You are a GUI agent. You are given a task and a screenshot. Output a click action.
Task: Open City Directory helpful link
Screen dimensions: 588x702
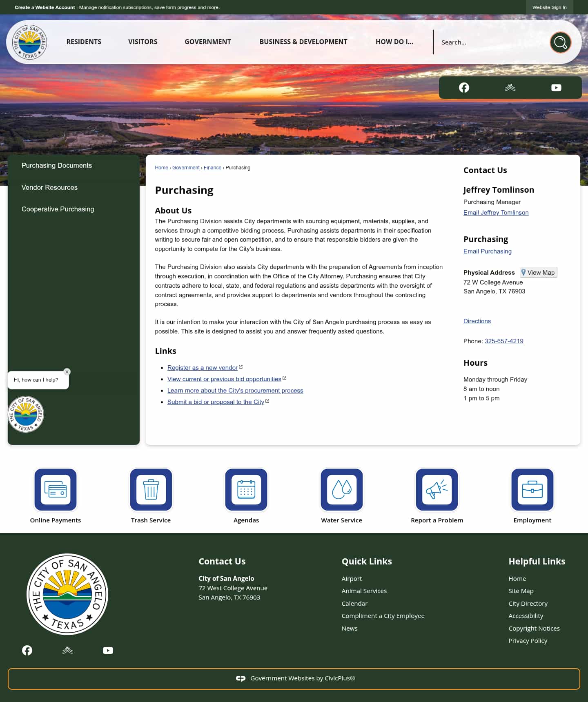[x=528, y=604]
